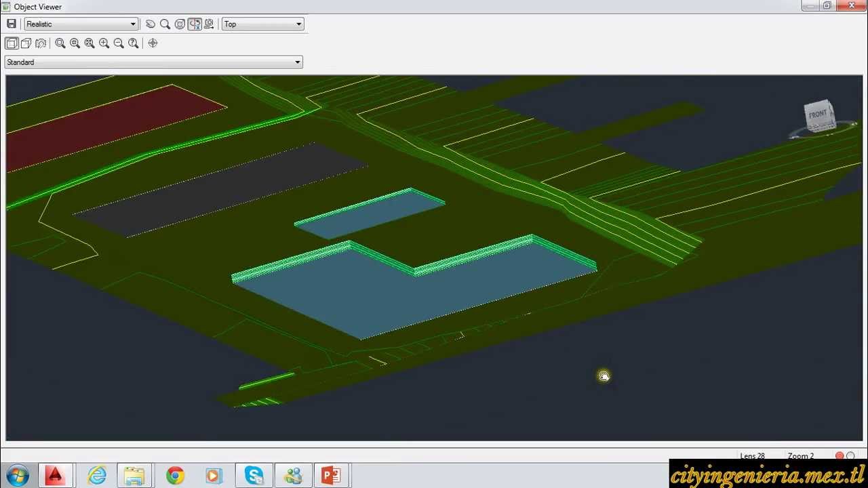The height and width of the screenshot is (488, 868).
Task: Open Skype from the taskbar
Action: point(254,475)
